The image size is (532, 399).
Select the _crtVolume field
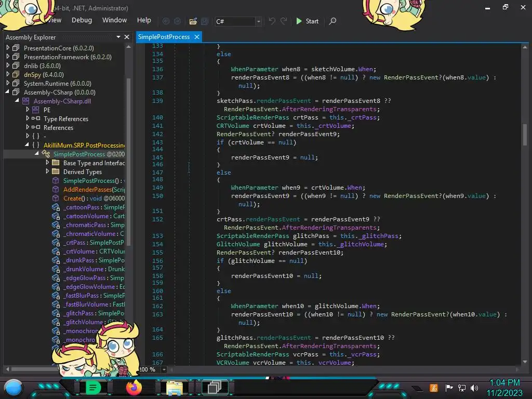click(x=94, y=251)
